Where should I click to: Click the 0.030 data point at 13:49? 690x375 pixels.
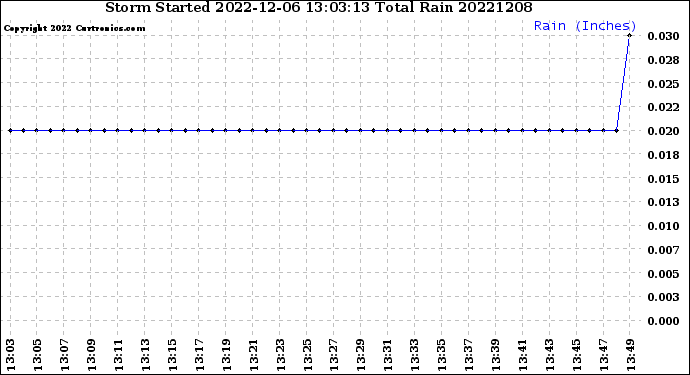tap(630, 36)
